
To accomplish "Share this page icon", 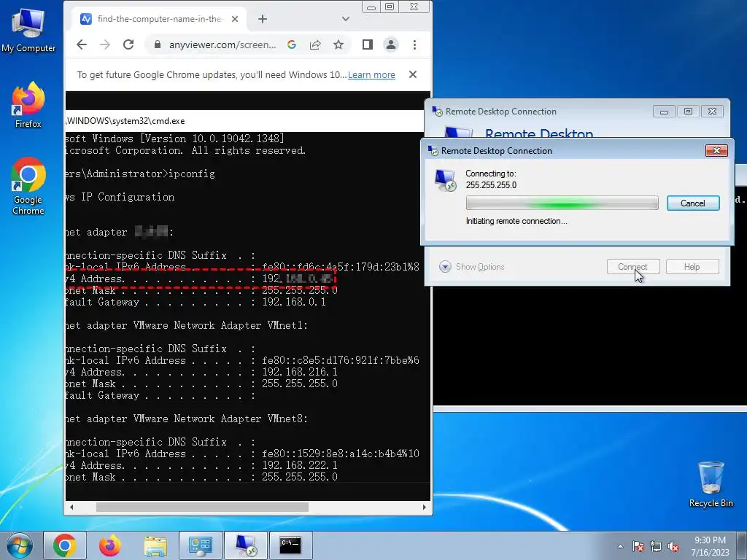I will (315, 44).
